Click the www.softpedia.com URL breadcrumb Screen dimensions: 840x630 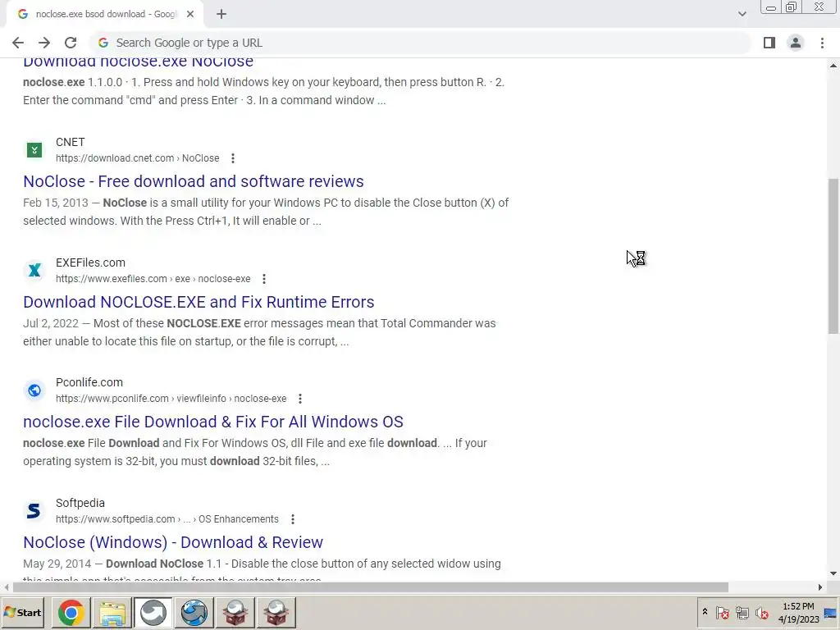[167, 519]
